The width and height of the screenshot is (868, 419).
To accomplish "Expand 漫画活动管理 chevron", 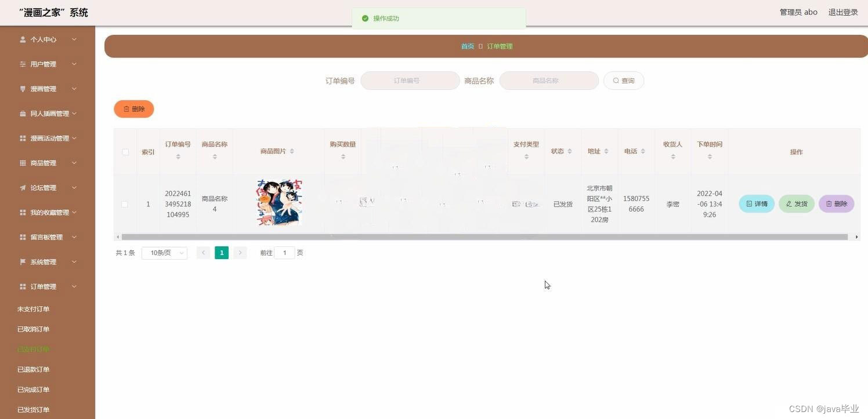I will point(74,139).
